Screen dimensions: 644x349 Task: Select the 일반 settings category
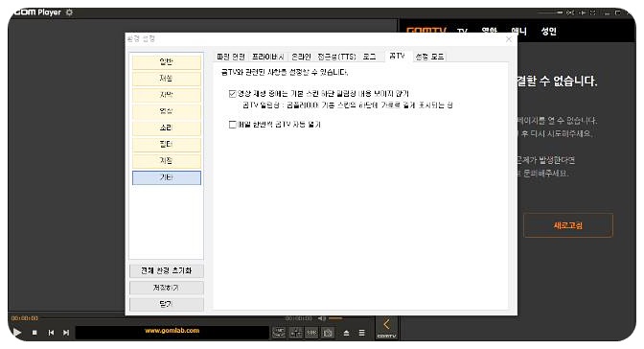click(x=167, y=62)
